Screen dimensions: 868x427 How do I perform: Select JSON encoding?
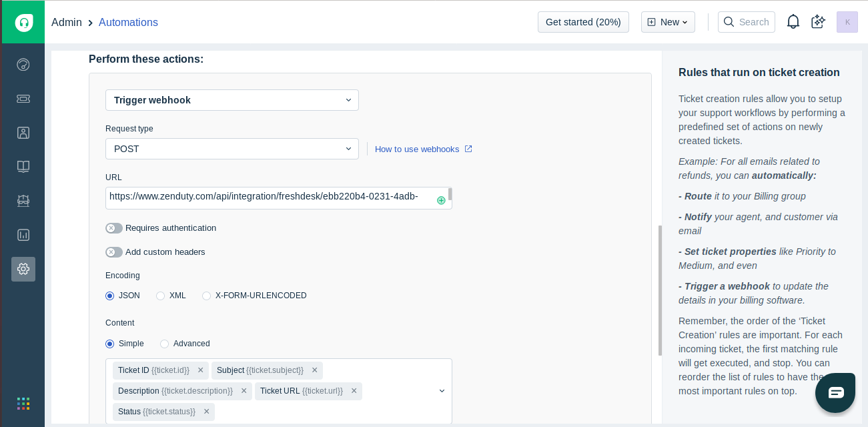click(x=110, y=296)
